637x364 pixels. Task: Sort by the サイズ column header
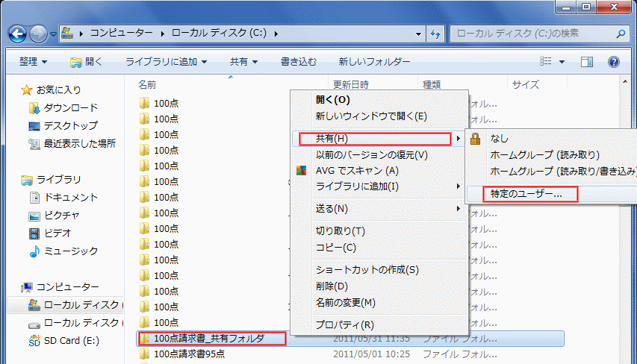[526, 84]
